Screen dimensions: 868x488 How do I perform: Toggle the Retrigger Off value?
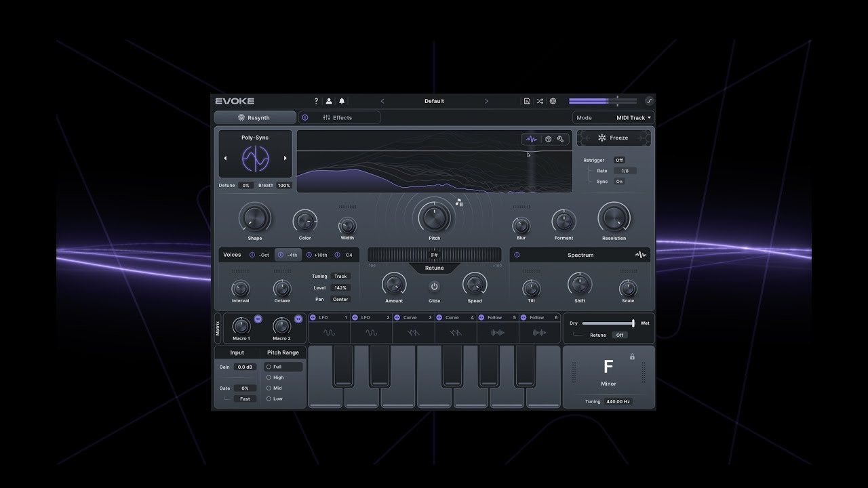[619, 161]
